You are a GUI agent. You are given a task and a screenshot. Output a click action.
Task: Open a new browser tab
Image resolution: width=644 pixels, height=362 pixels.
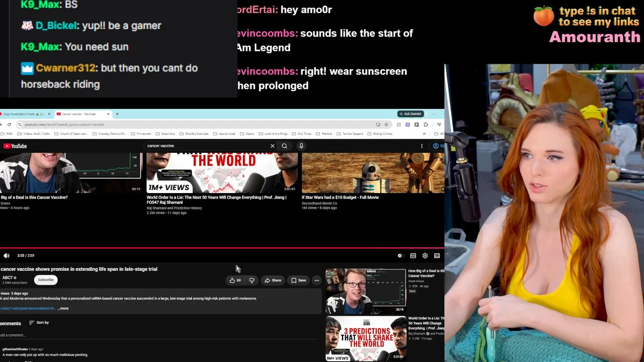coord(117,114)
